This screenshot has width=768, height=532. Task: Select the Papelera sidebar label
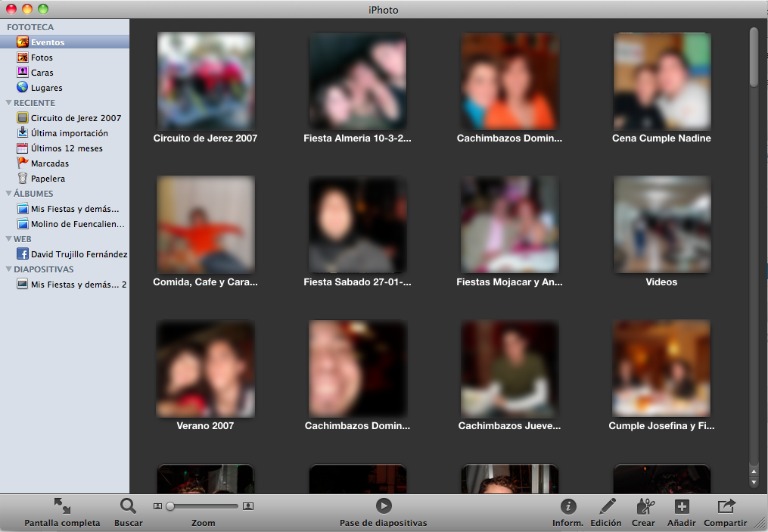click(48, 179)
